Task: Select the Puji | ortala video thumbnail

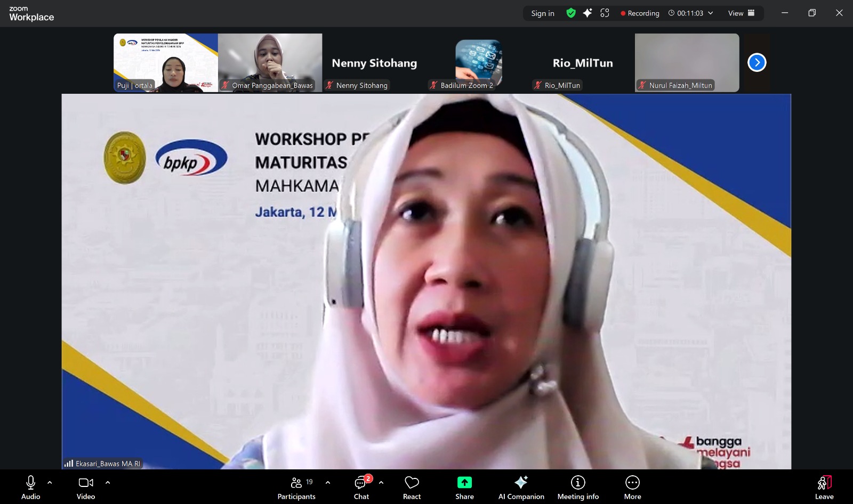Action: tap(166, 63)
